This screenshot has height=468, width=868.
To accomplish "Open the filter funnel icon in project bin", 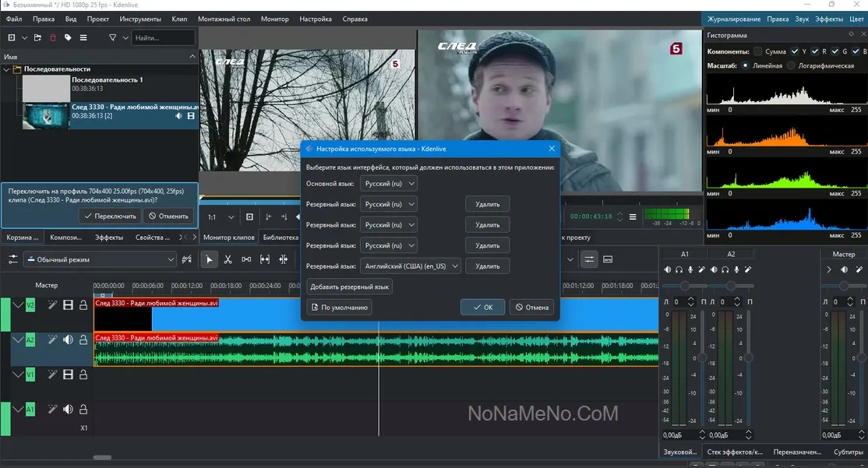I will [113, 37].
